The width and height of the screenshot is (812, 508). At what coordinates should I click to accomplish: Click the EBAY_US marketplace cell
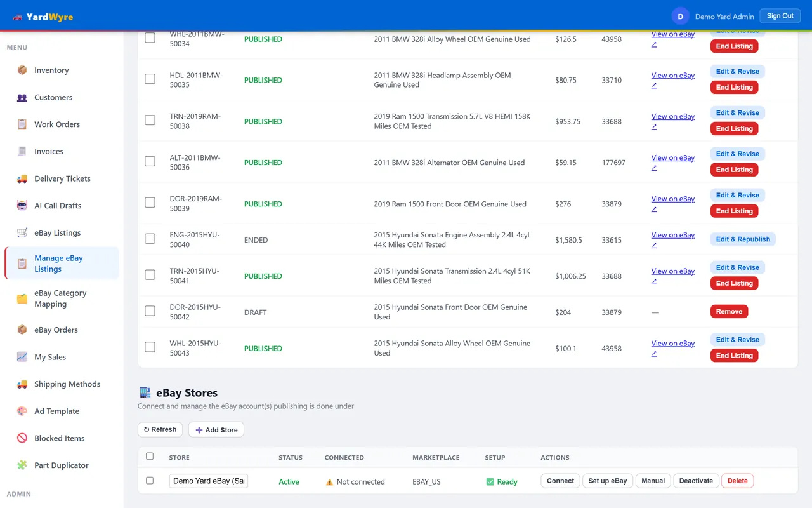[426, 482]
